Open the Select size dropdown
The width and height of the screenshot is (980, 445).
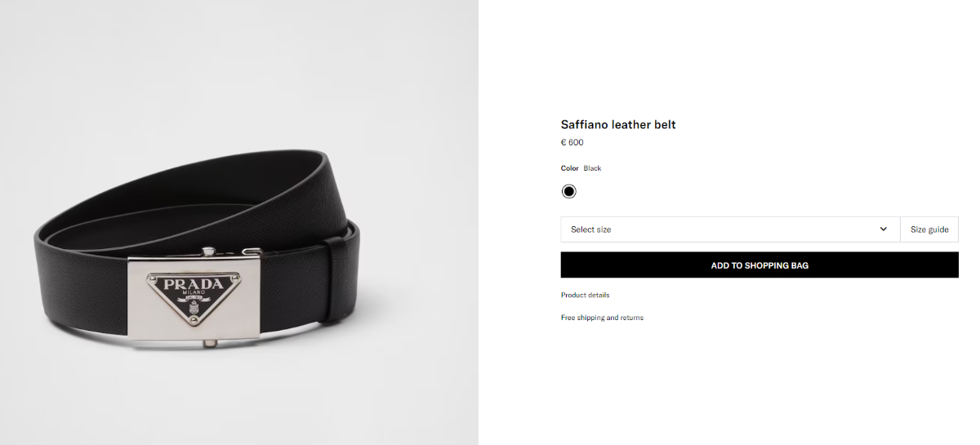(730, 229)
